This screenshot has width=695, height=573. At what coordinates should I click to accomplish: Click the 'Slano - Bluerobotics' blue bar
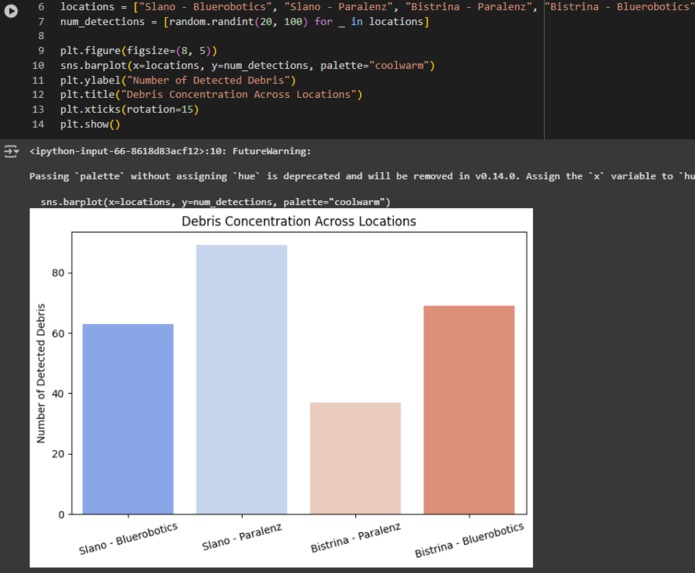click(x=128, y=419)
